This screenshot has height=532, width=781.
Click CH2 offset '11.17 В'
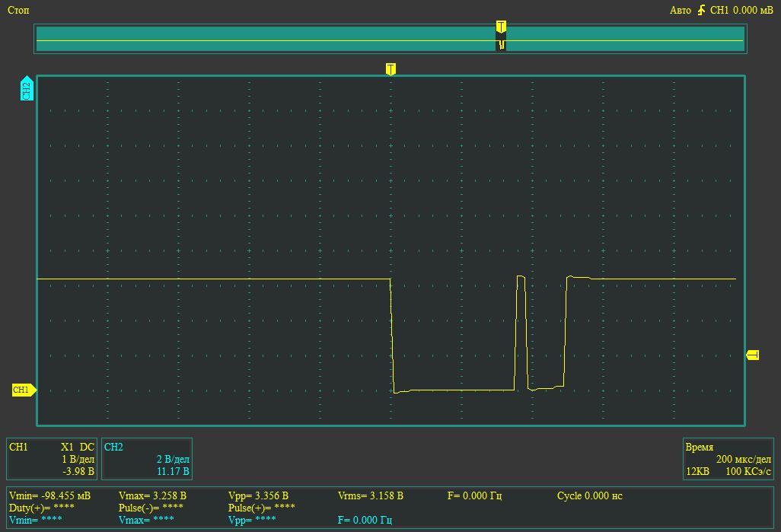[x=173, y=470]
